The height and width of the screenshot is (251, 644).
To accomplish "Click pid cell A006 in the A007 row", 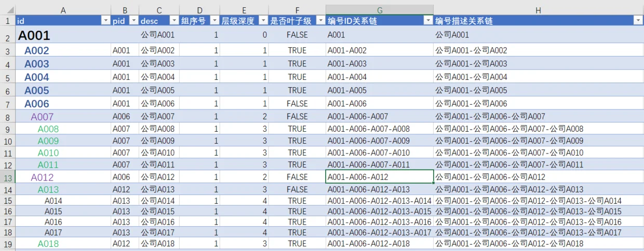I will point(125,117).
